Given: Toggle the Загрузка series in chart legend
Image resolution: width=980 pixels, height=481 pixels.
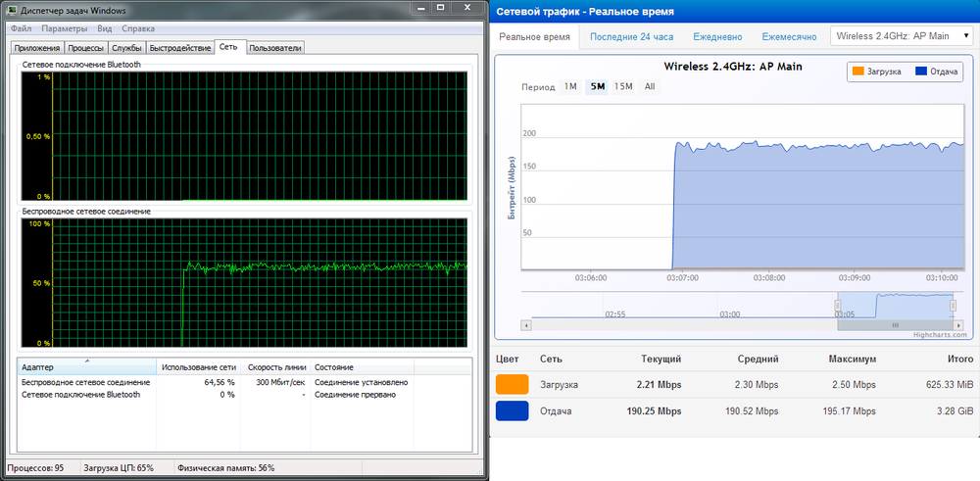Looking at the screenshot, I should pos(877,72).
